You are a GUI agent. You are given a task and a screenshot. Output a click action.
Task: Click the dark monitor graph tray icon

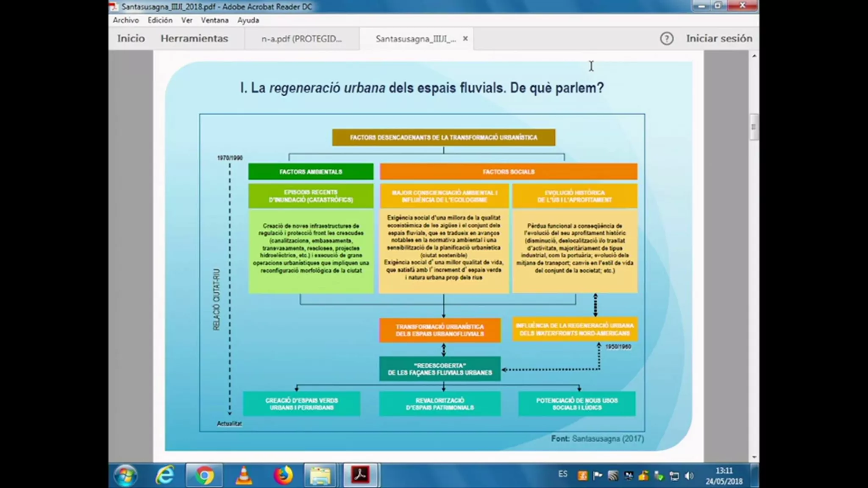click(629, 476)
